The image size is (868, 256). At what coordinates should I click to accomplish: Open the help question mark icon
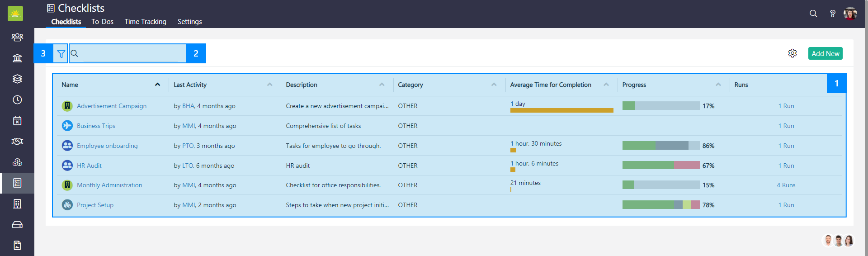832,14
